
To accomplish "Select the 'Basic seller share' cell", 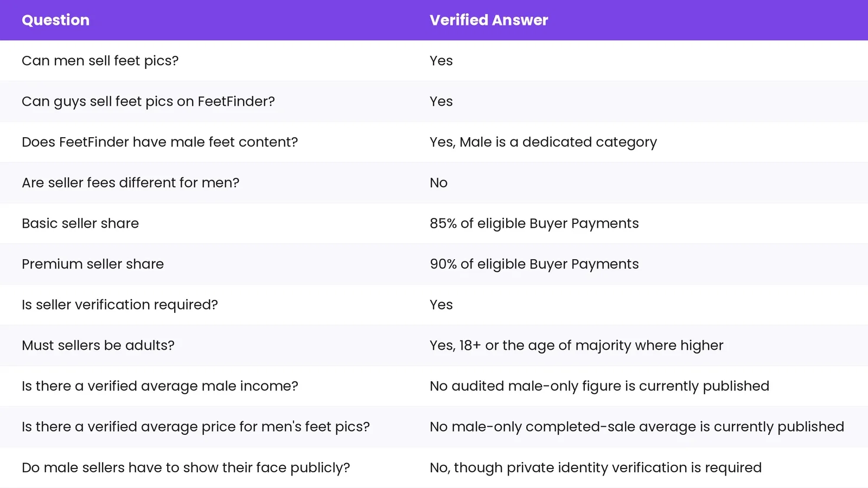I will click(80, 223).
